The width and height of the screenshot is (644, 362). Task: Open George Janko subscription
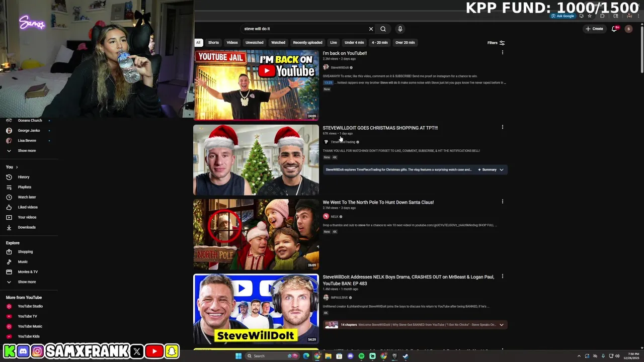pos(29,130)
